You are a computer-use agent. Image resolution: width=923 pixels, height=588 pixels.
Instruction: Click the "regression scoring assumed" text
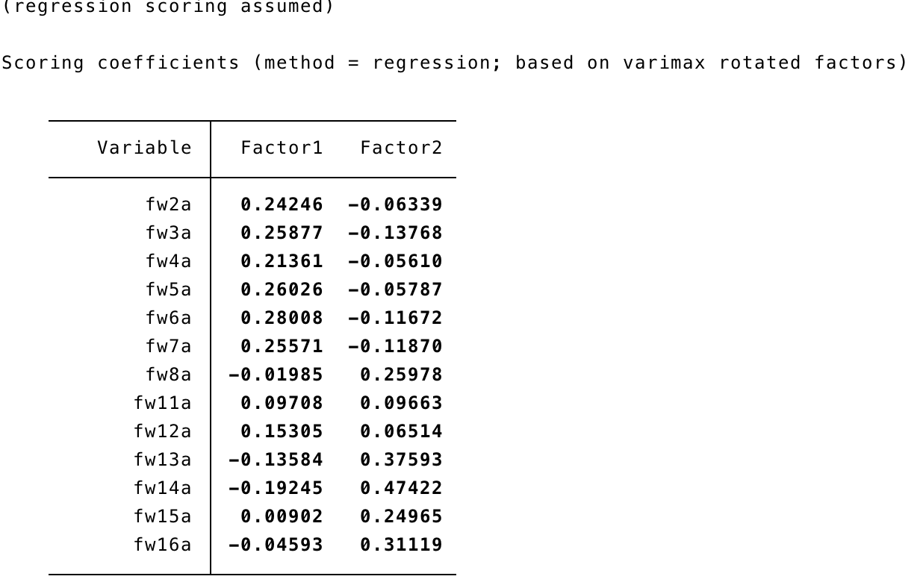point(167,7)
